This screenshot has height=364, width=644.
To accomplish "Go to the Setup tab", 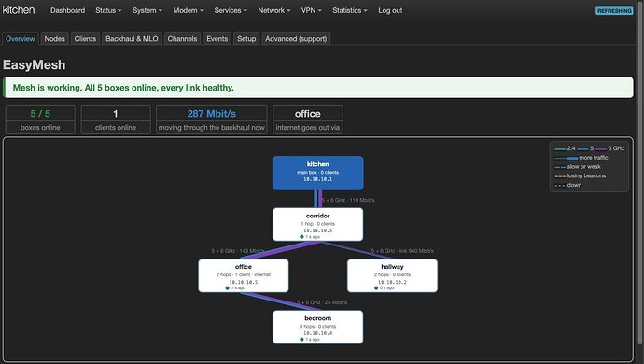I will click(246, 38).
